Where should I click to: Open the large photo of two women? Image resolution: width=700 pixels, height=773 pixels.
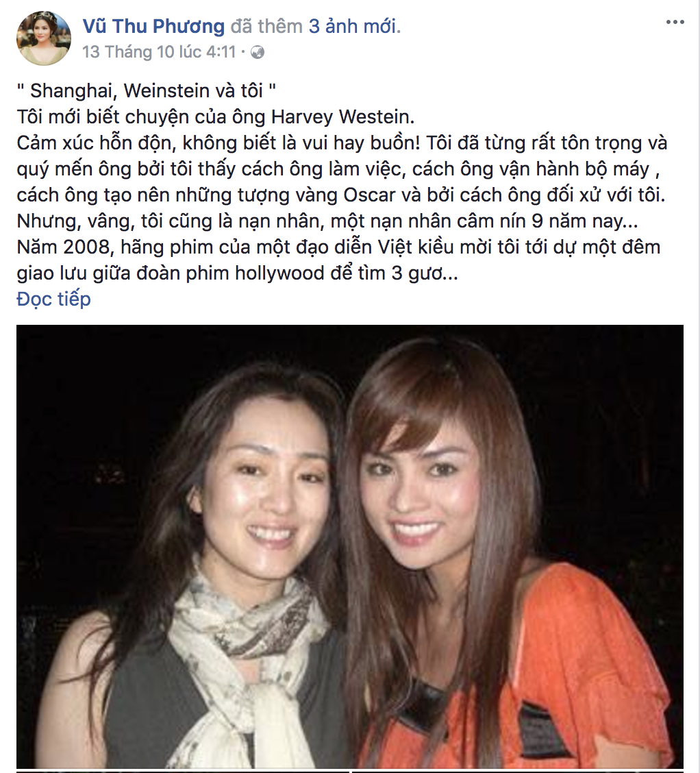tap(350, 546)
